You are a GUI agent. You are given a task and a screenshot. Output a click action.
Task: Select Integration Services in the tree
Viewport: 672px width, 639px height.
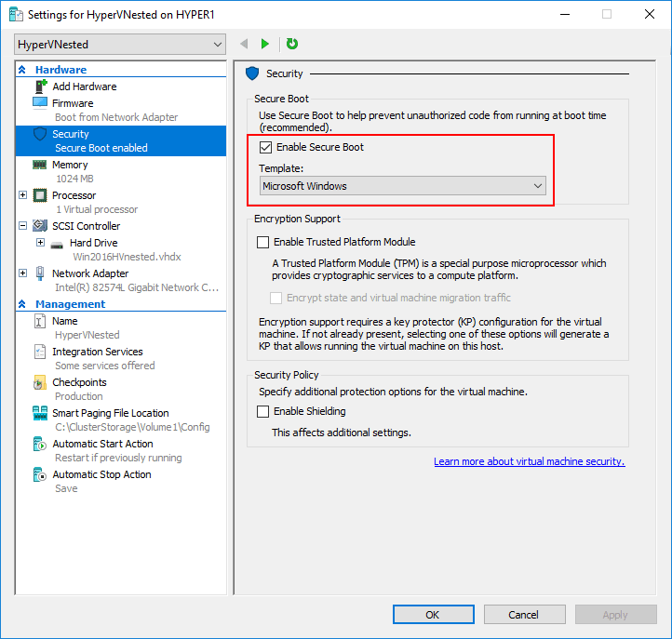tap(98, 352)
